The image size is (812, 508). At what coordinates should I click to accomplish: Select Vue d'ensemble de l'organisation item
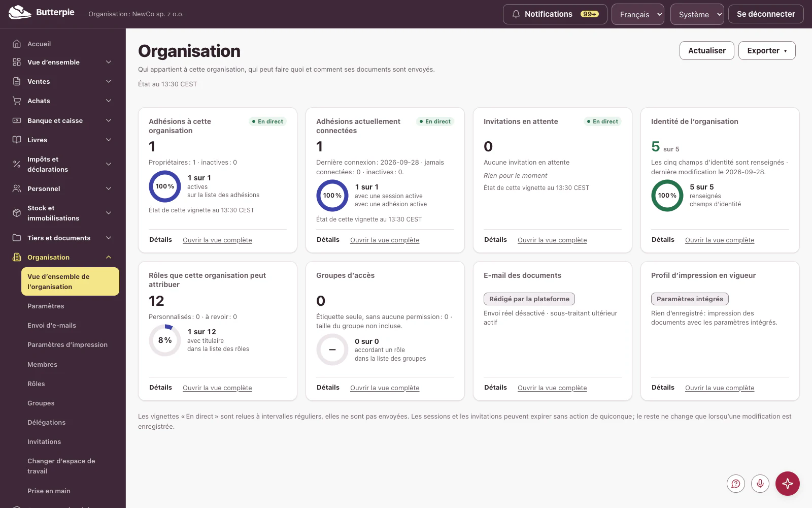point(70,281)
